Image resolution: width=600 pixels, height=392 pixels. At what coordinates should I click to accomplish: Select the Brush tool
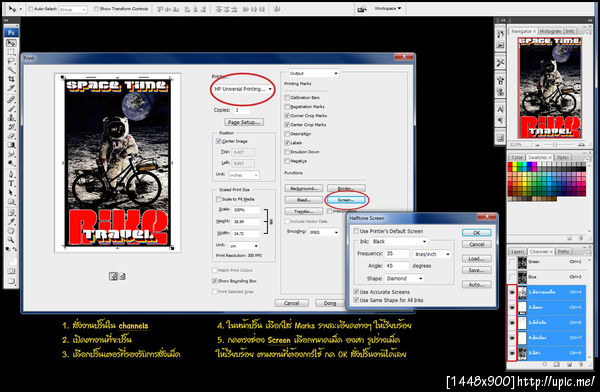pos(11,109)
